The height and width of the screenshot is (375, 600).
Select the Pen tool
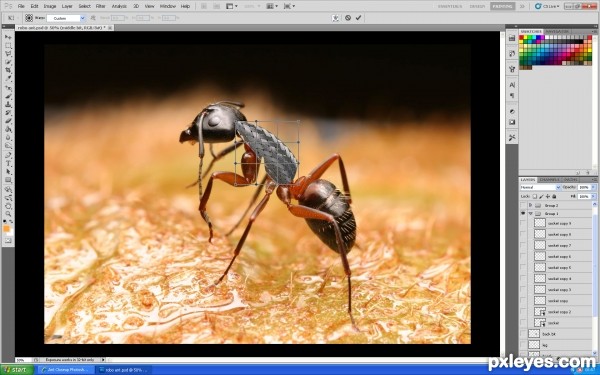8,155
